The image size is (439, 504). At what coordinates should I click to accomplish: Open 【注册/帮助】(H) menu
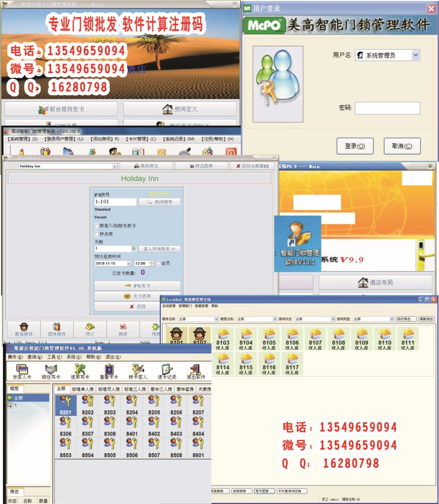(x=218, y=139)
